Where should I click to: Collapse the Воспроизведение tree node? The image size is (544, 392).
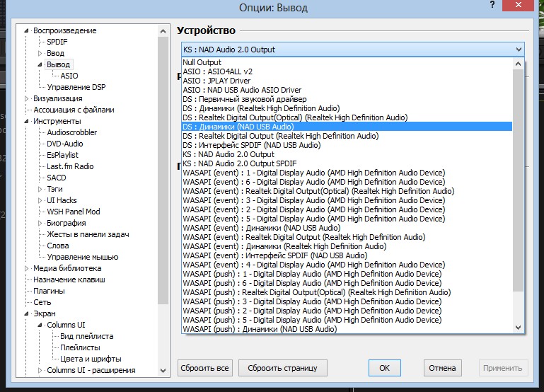coord(26,31)
